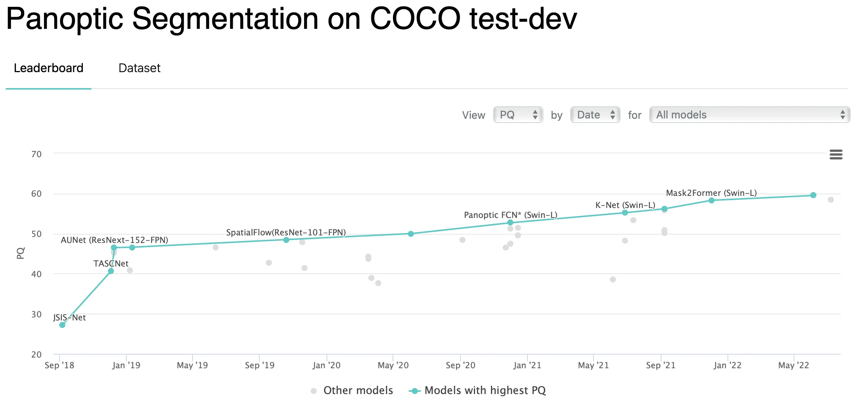Expand the Date sort dropdown
Viewport: 868px width, 410px height.
coord(595,115)
